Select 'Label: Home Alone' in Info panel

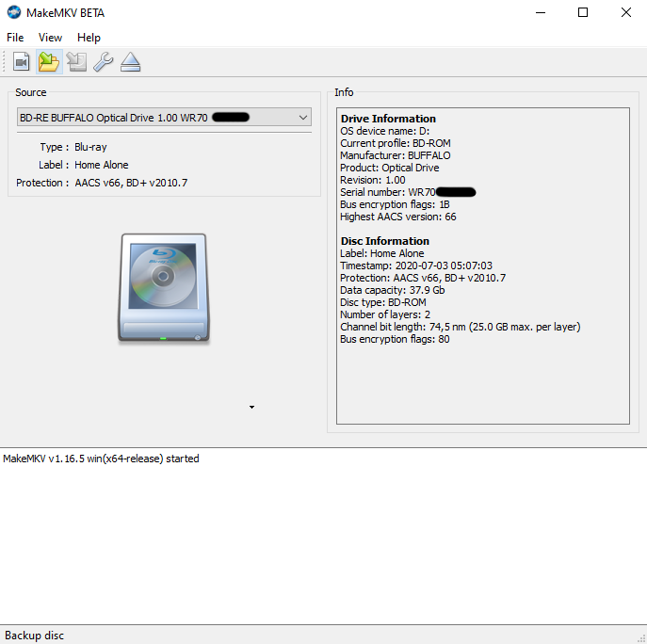(x=382, y=253)
